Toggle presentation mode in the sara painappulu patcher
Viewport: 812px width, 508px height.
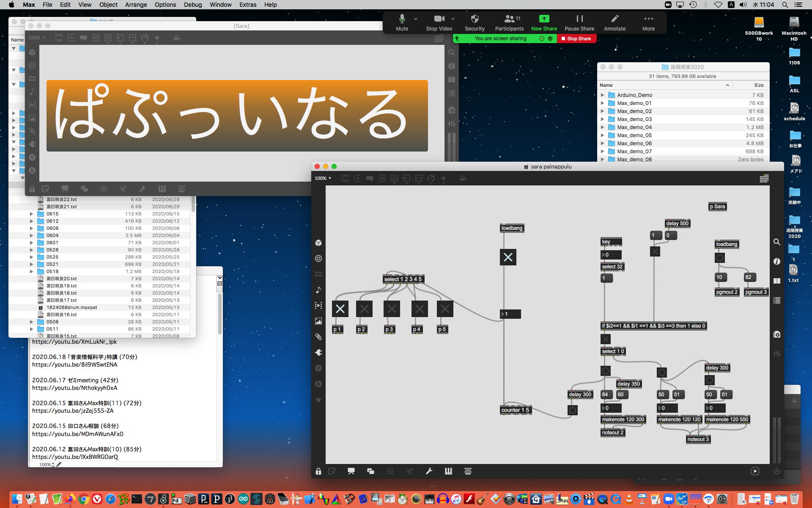pos(351,471)
